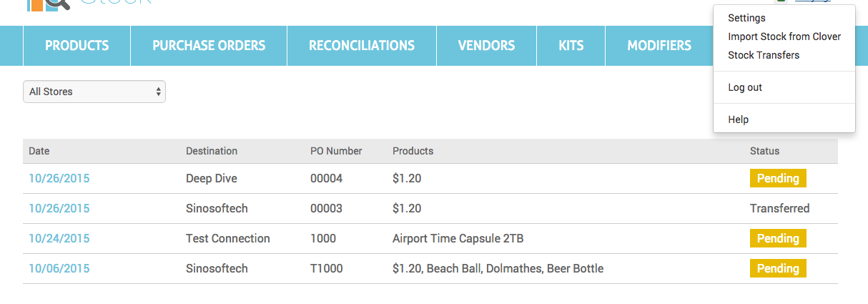Click Pending badge for Test Connection

click(778, 238)
